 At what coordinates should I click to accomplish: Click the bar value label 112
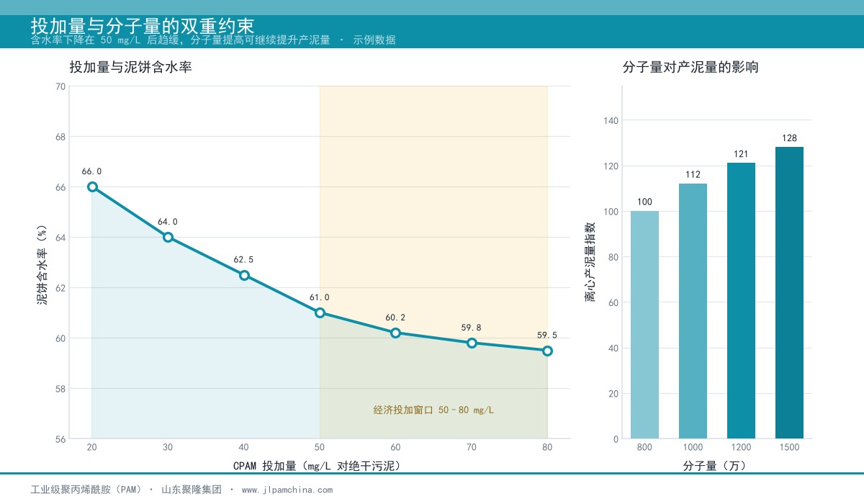[x=693, y=174]
